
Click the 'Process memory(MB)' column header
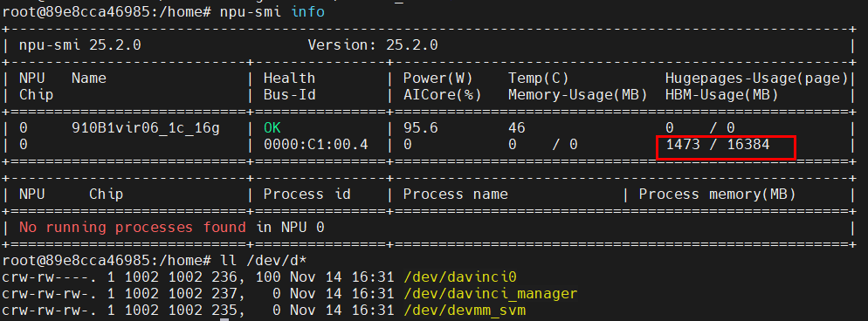pyautogui.click(x=718, y=195)
